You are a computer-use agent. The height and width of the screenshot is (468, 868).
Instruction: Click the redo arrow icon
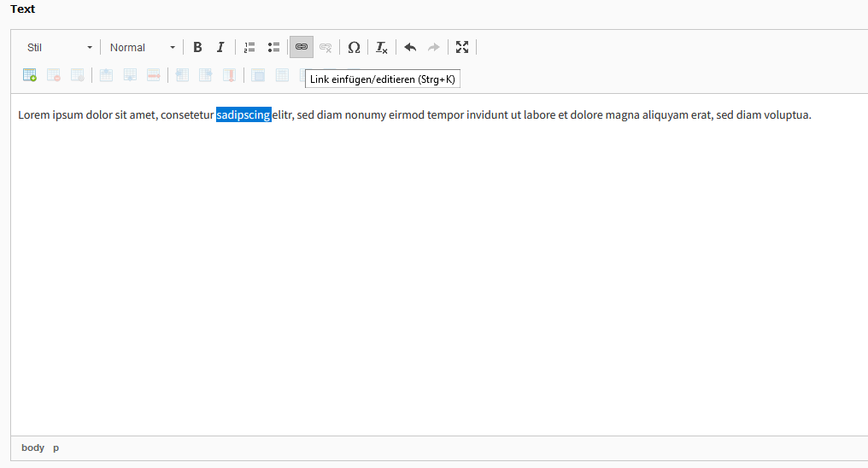point(434,47)
